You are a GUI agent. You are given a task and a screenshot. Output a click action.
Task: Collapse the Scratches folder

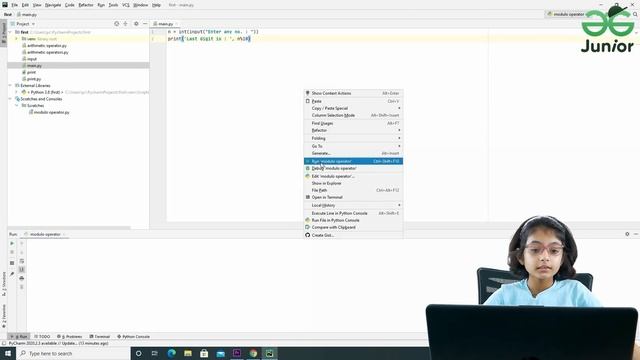(x=17, y=106)
